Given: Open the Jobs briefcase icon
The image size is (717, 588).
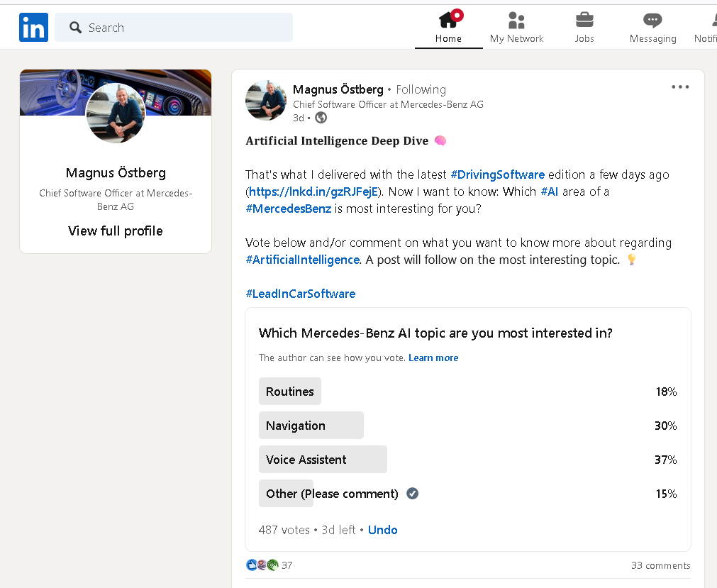Looking at the screenshot, I should coord(584,20).
